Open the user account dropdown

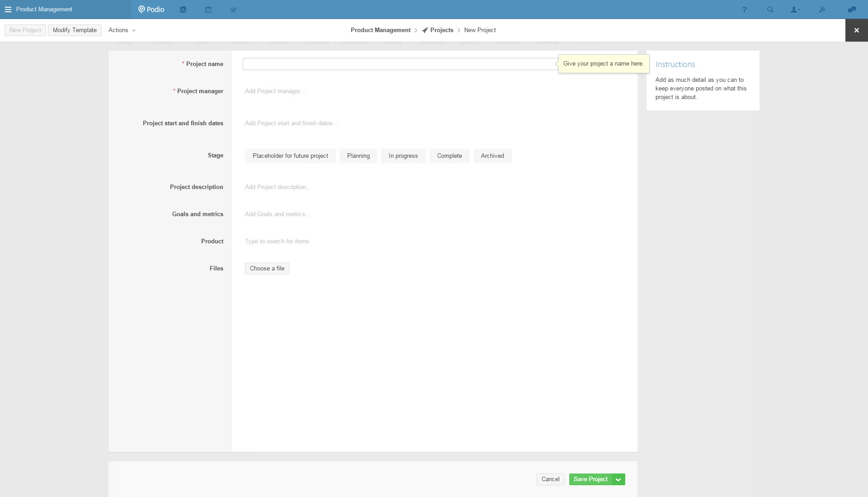tap(795, 9)
